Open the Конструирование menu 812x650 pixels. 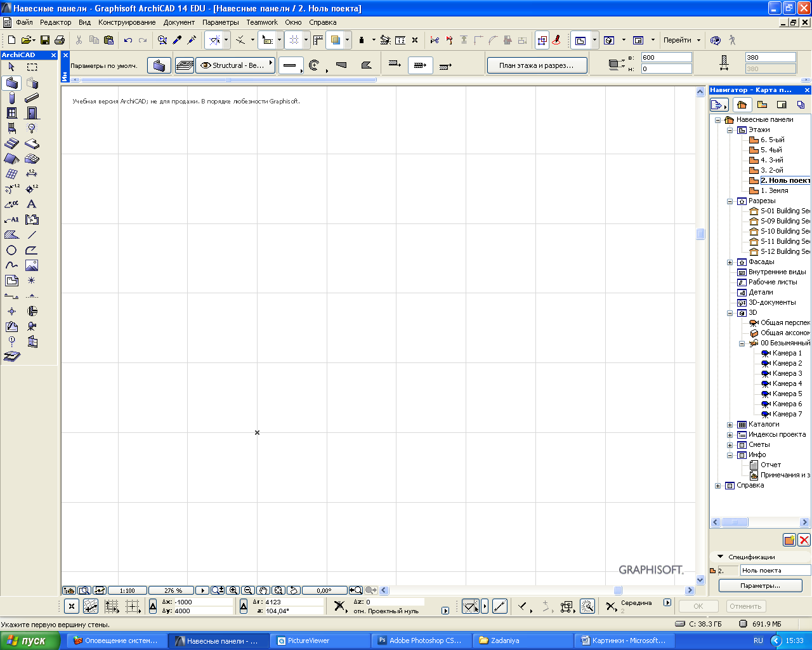(127, 22)
